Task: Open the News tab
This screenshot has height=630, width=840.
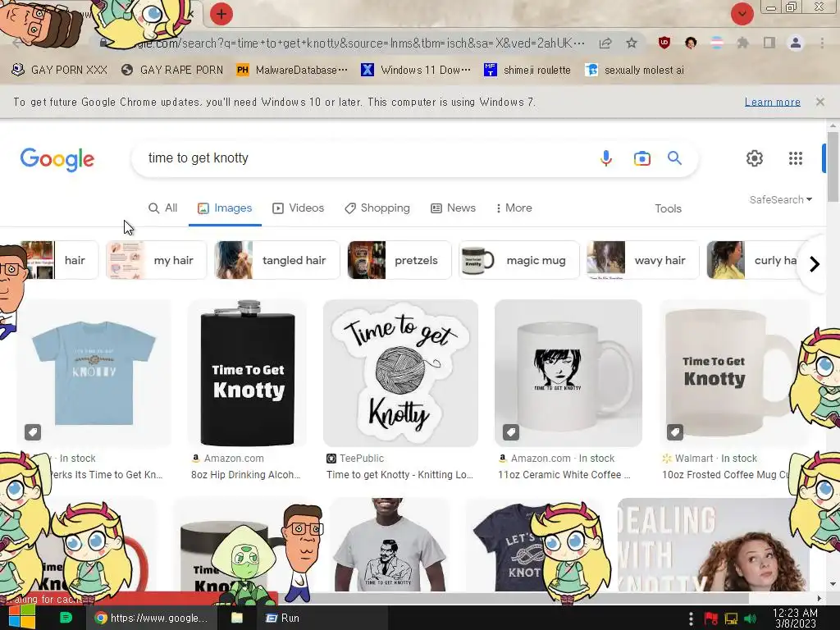Action: (x=453, y=208)
